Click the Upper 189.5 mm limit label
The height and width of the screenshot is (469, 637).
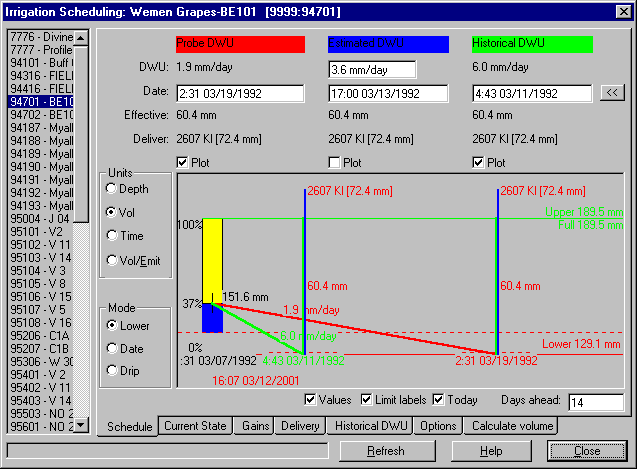click(x=584, y=212)
